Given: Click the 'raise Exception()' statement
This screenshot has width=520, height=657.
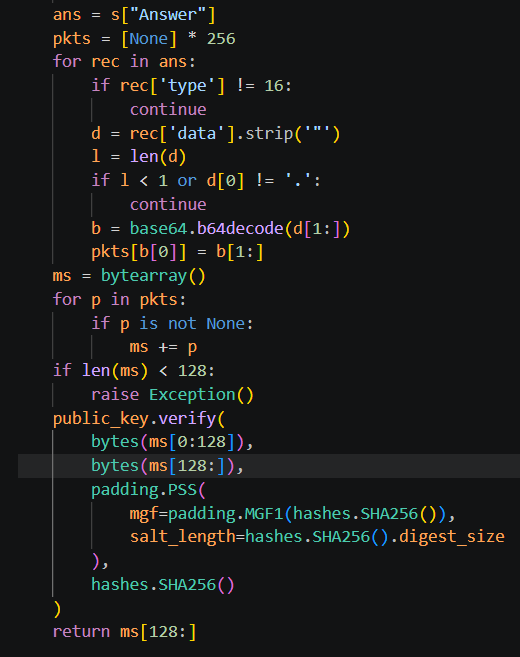Looking at the screenshot, I should click(173, 395).
